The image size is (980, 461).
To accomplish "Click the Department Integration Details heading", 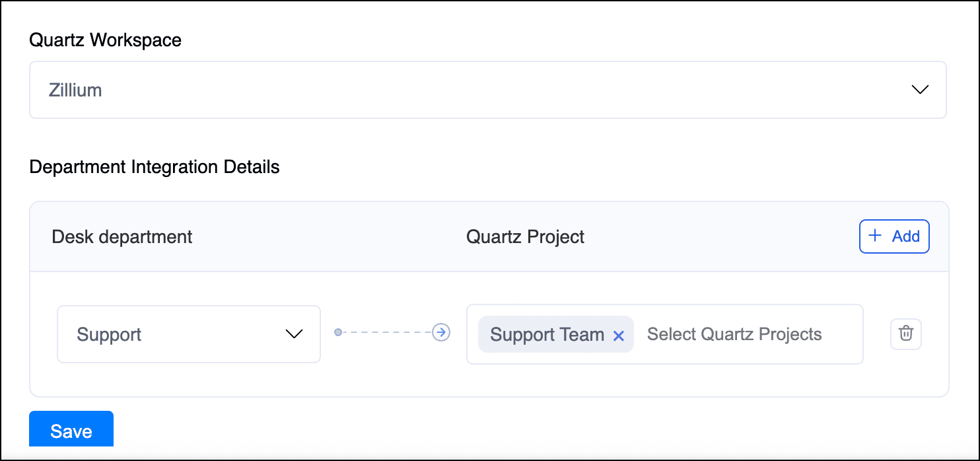I will point(155,167).
